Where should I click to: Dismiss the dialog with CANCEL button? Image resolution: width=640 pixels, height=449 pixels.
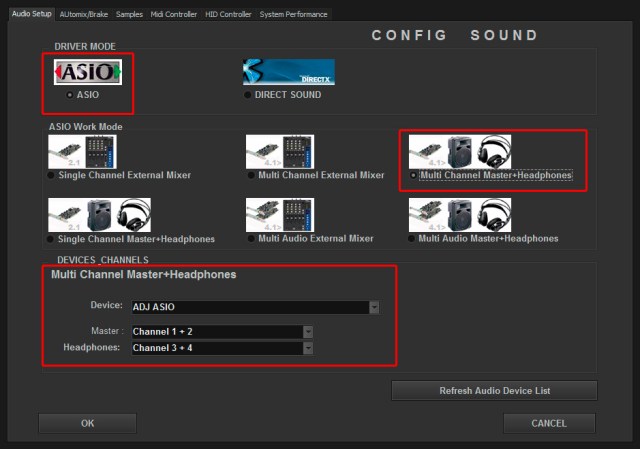coord(548,423)
